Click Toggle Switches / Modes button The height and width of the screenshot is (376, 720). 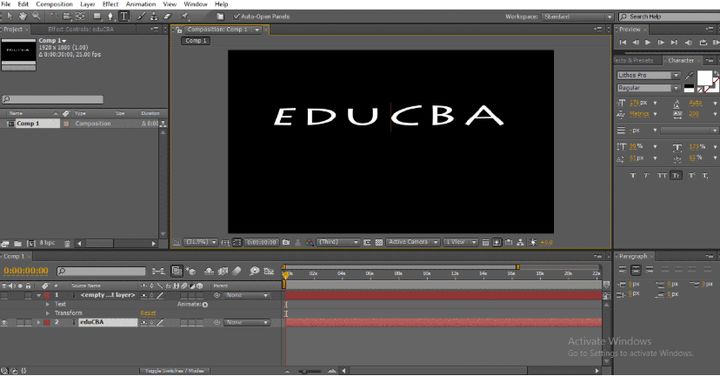(x=174, y=371)
